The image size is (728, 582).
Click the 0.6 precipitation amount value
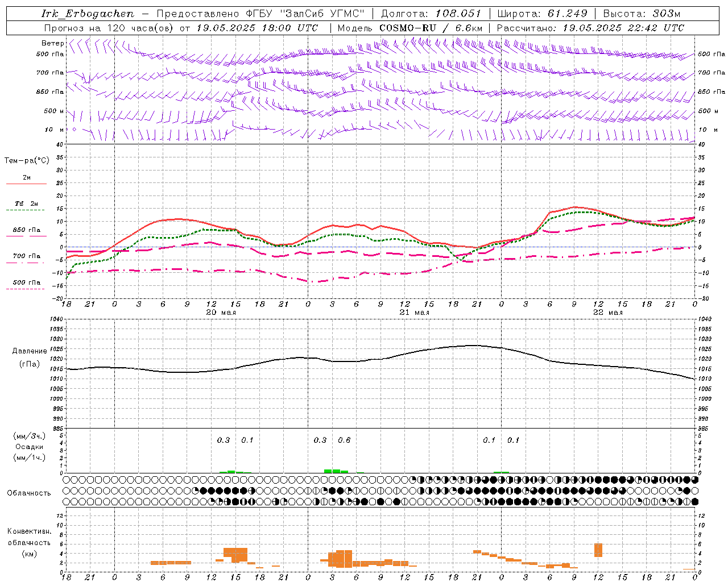(x=344, y=440)
